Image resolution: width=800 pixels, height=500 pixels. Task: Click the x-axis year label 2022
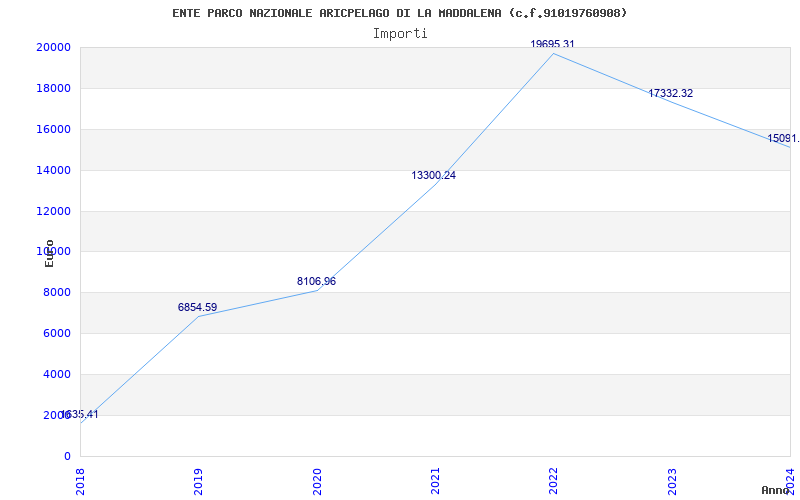pos(554,481)
